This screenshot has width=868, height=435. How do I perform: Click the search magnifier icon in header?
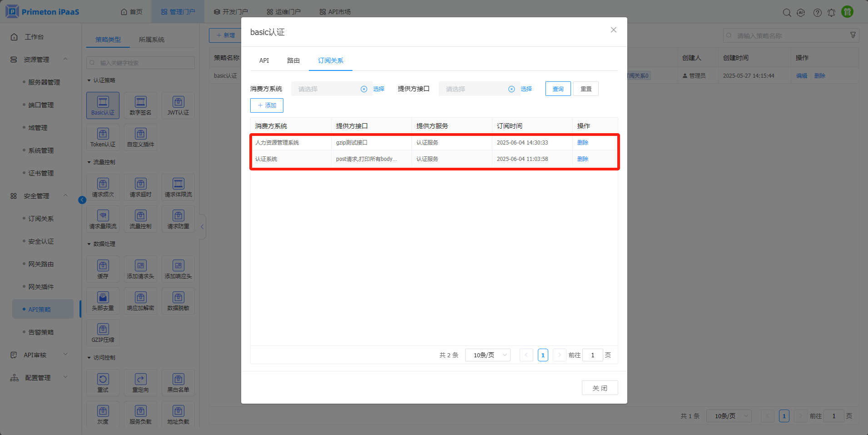(x=787, y=13)
